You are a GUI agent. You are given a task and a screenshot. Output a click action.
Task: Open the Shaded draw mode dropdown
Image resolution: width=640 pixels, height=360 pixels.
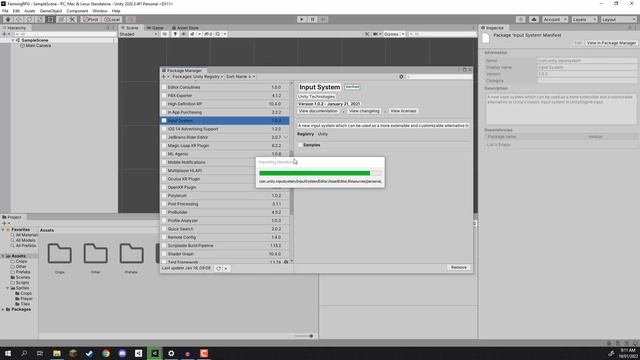[138, 34]
